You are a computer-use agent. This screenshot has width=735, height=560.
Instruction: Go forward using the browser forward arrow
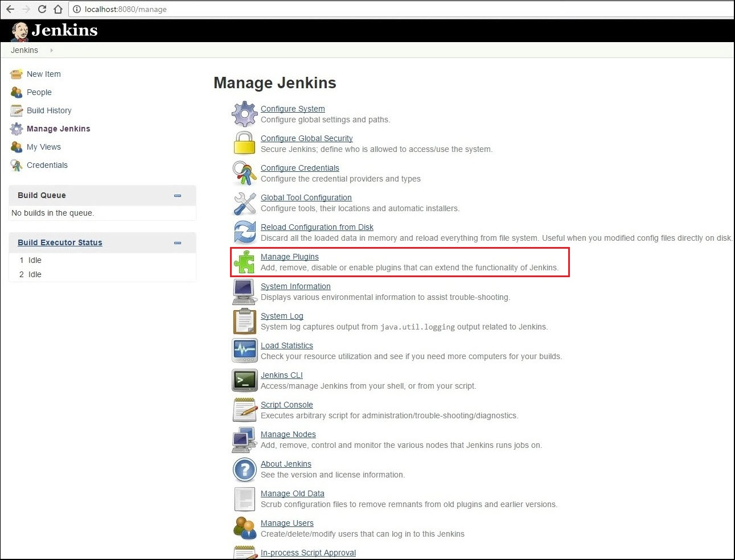(26, 9)
